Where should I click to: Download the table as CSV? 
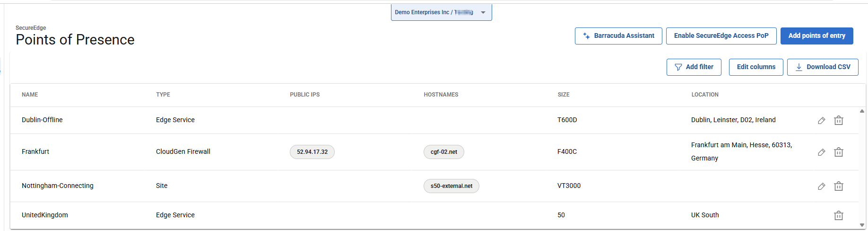(823, 67)
